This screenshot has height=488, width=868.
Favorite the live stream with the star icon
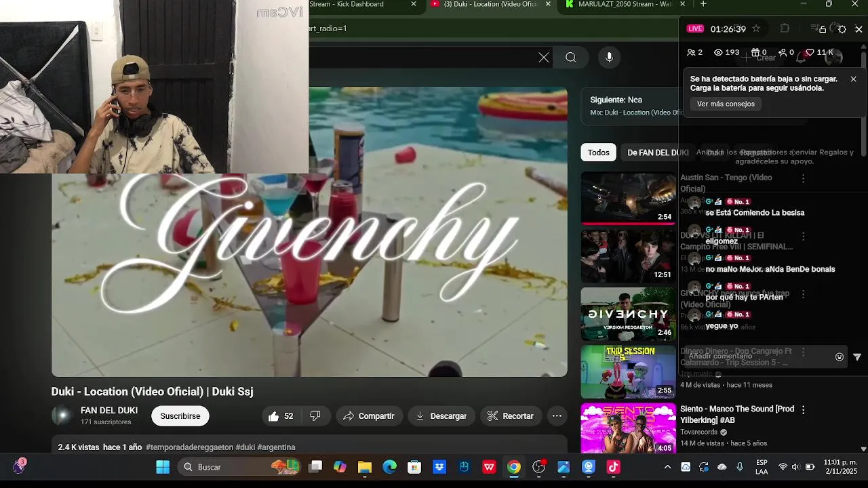pos(756,28)
